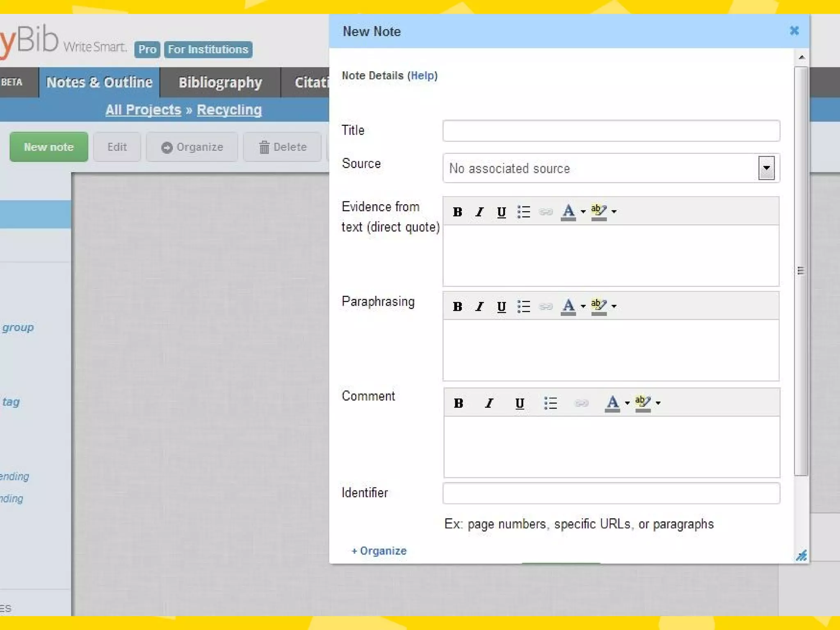Screen dimensions: 840x630
Task: Click link icon in Paraphrasing toolbar
Action: pos(546,306)
